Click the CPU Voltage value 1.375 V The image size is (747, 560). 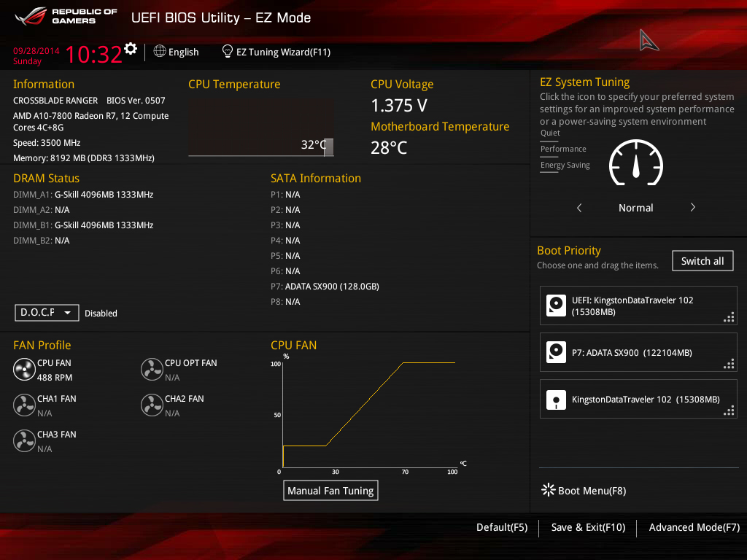[x=399, y=105]
